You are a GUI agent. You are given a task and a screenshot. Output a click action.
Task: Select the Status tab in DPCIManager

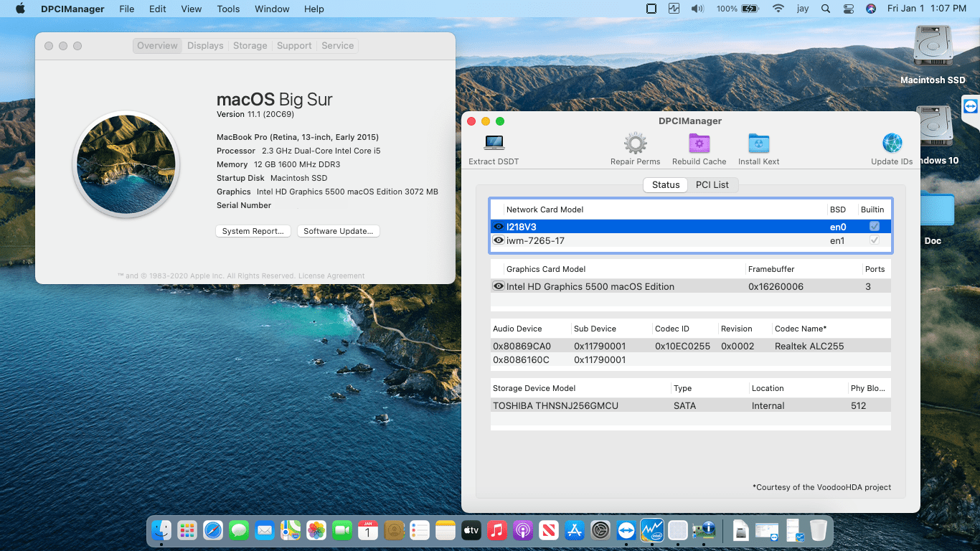[666, 184]
